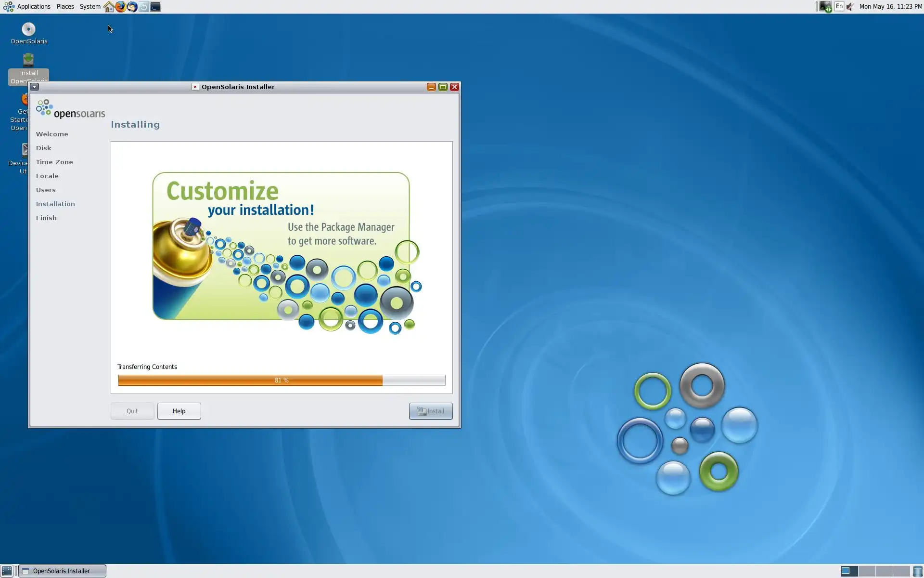Switch to the second workspace
This screenshot has height=578, width=924.
[866, 571]
